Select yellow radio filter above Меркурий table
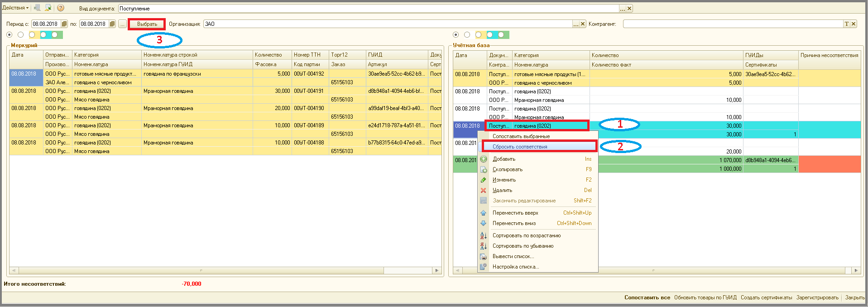Viewport: 868px width, 307px height. [x=32, y=35]
